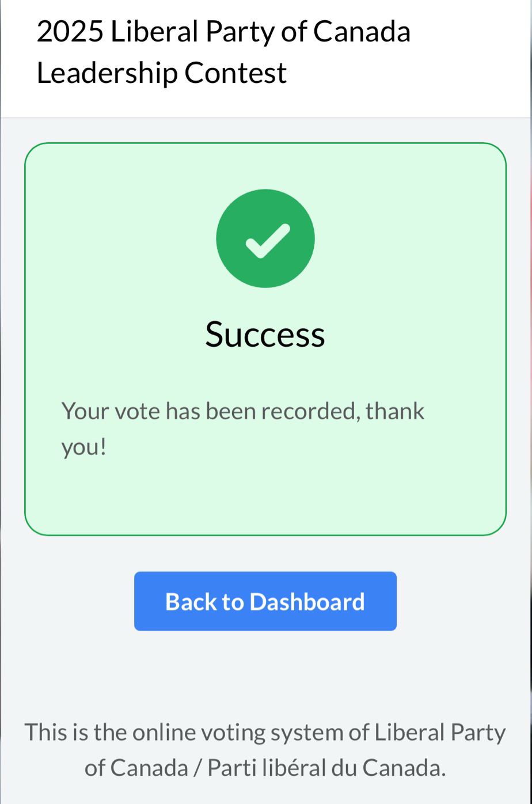532x804 pixels.
Task: Click the "you!" text in the message
Action: coord(84,447)
